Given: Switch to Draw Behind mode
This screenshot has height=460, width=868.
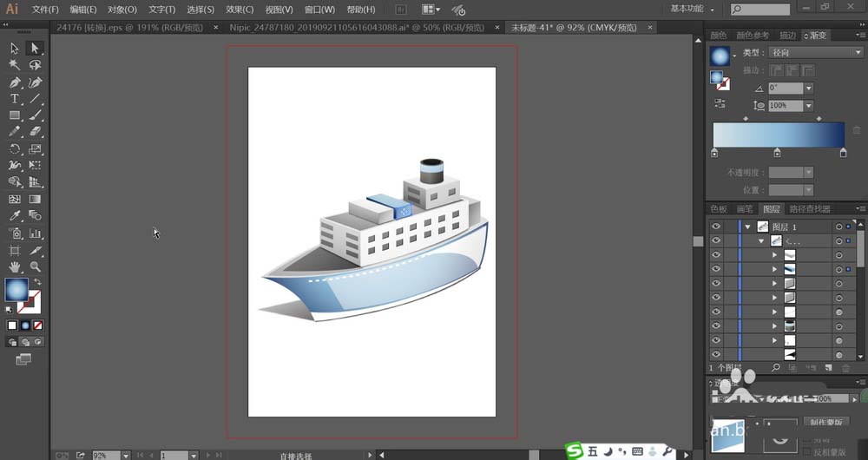Looking at the screenshot, I should tap(25, 342).
